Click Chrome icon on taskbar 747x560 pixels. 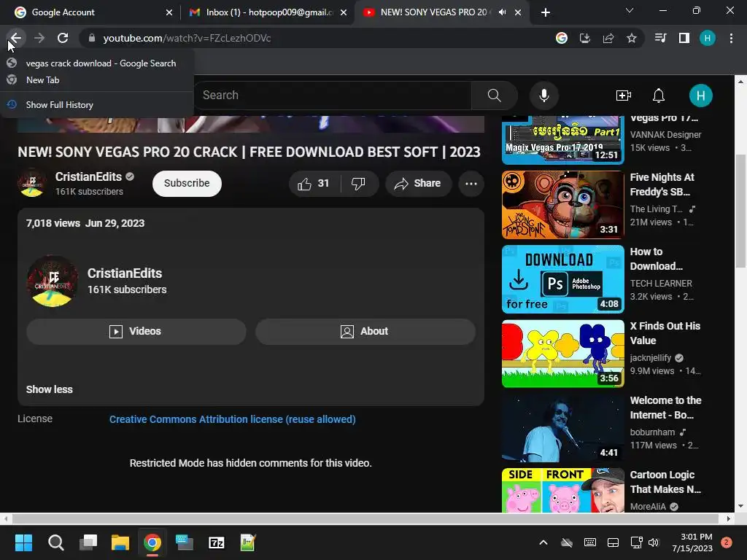[x=152, y=542]
